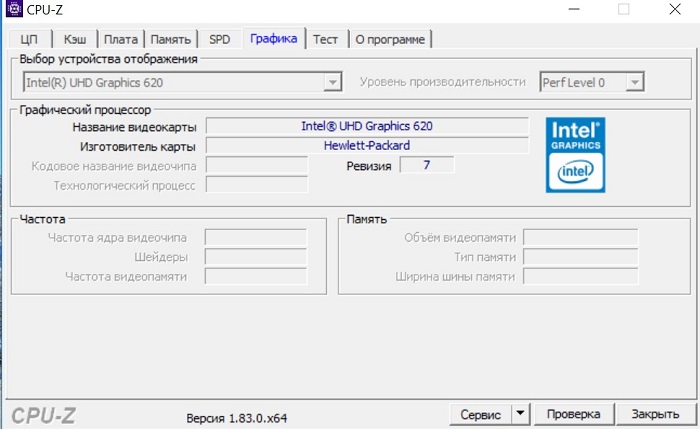Click the Частота ядра видеочипа field
Viewport: 700px width, 429px height.
[256, 237]
